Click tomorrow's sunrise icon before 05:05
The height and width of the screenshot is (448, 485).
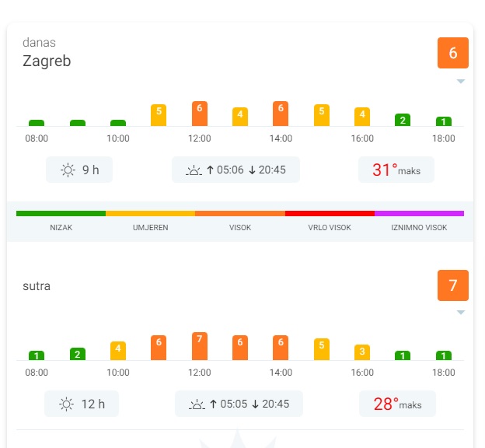coord(197,404)
